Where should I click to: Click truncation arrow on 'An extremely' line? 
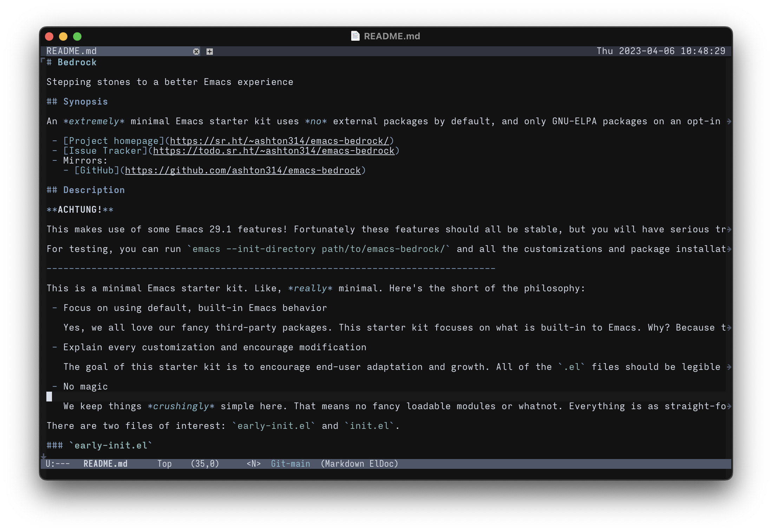729,121
